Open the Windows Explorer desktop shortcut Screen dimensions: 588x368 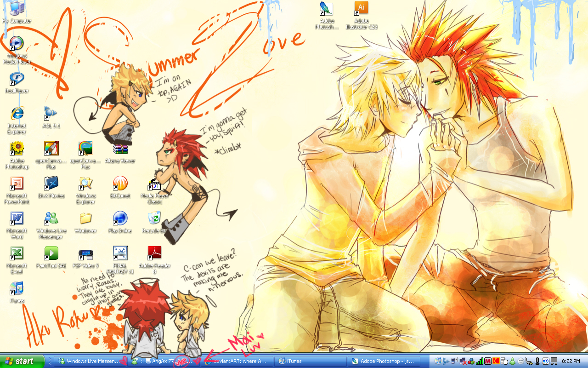coord(85,190)
